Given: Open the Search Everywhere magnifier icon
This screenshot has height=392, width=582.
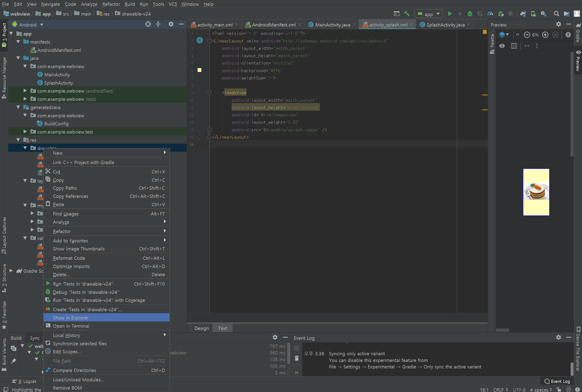Looking at the screenshot, I should [x=556, y=14].
